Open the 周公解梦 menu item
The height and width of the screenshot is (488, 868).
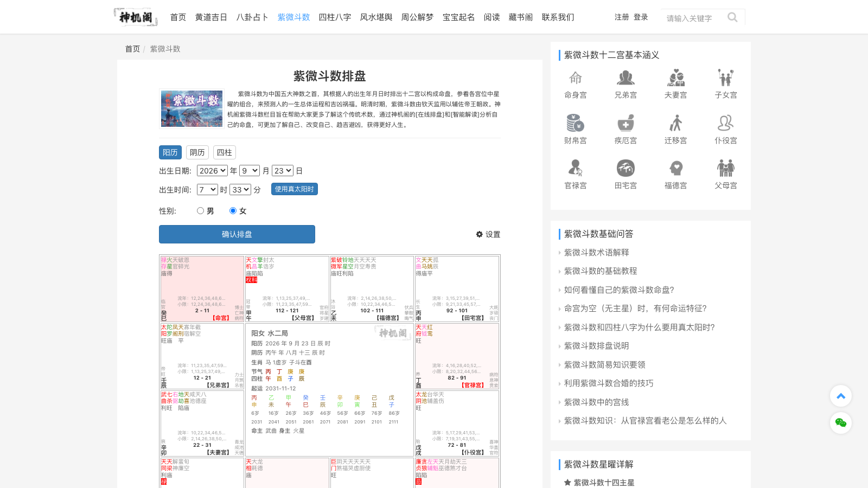coord(417,17)
